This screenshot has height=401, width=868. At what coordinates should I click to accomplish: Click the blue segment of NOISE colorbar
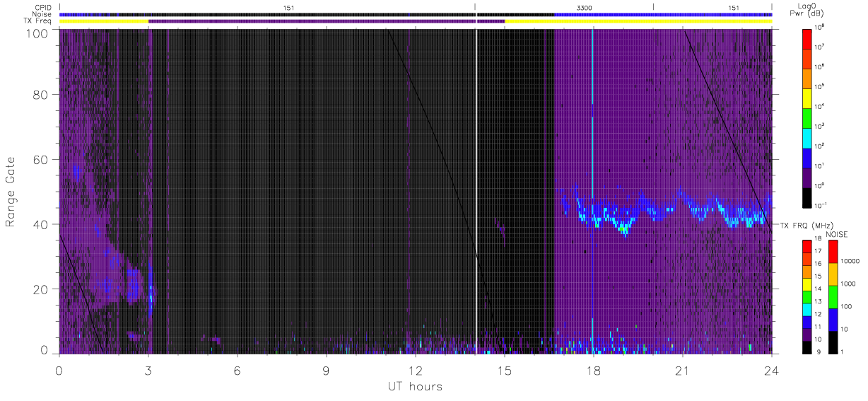click(x=833, y=319)
